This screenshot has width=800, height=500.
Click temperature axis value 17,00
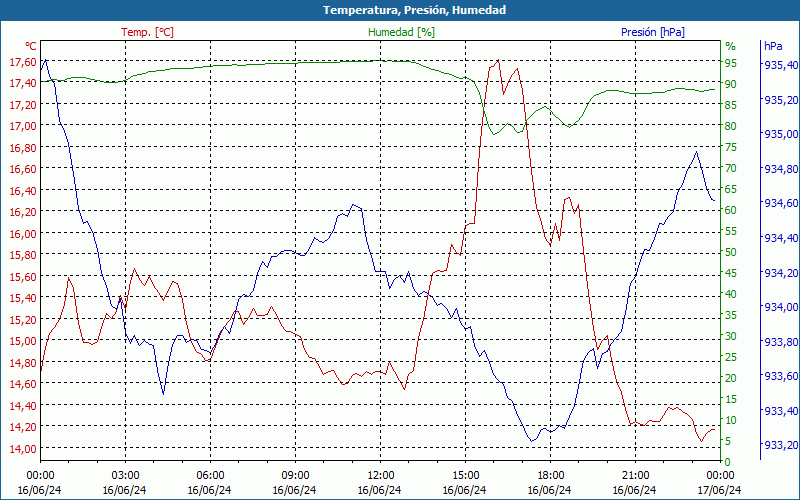tap(23, 126)
